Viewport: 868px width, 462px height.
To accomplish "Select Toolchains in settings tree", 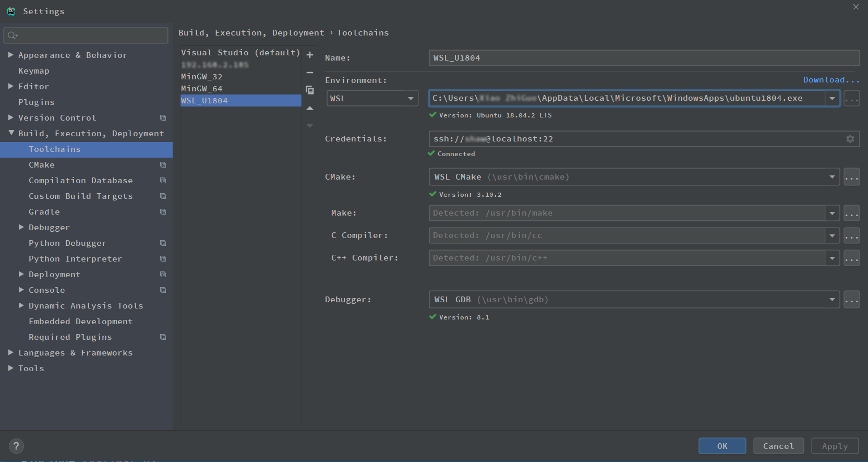I will 86,149.
